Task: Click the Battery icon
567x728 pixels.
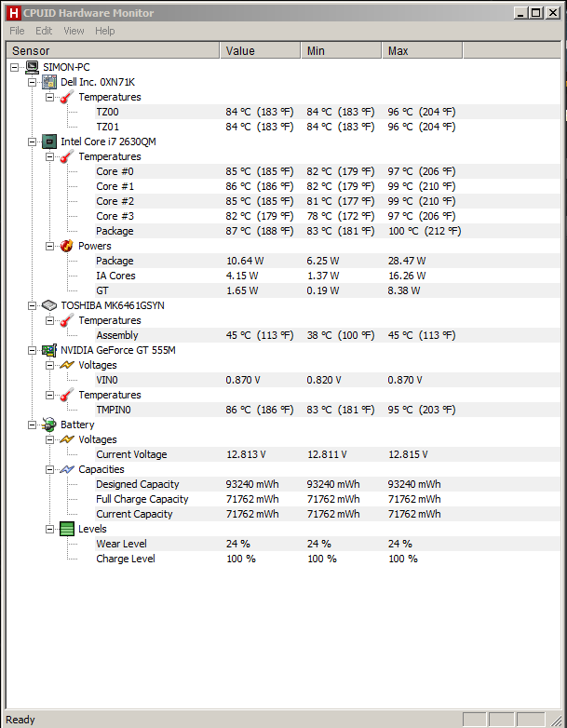Action: (49, 425)
